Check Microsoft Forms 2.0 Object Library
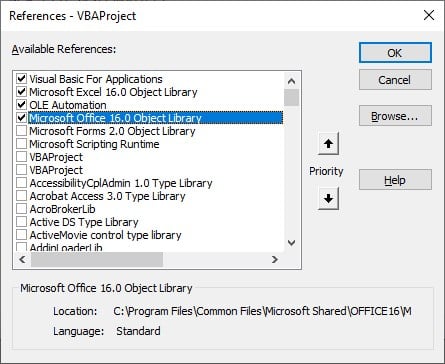The height and width of the screenshot is (364, 445). pyautogui.click(x=22, y=131)
